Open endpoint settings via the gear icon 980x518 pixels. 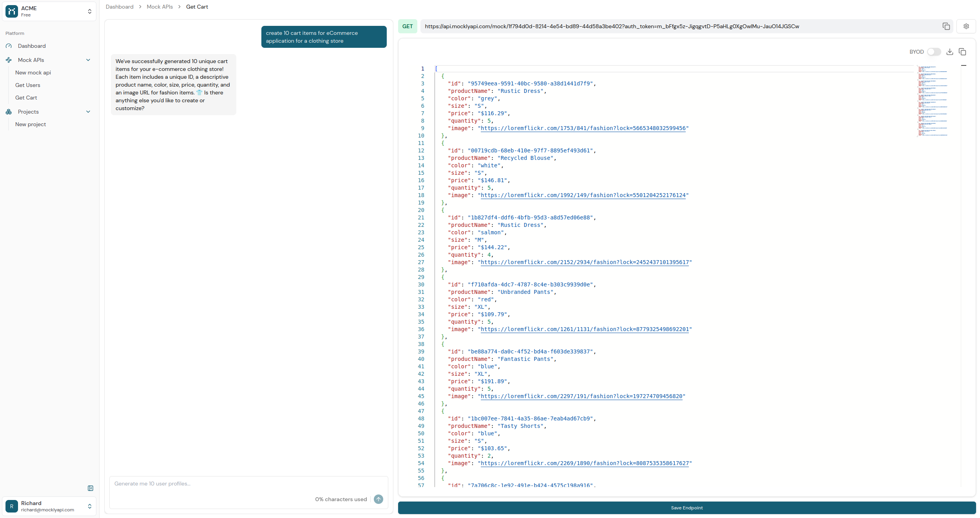(966, 26)
